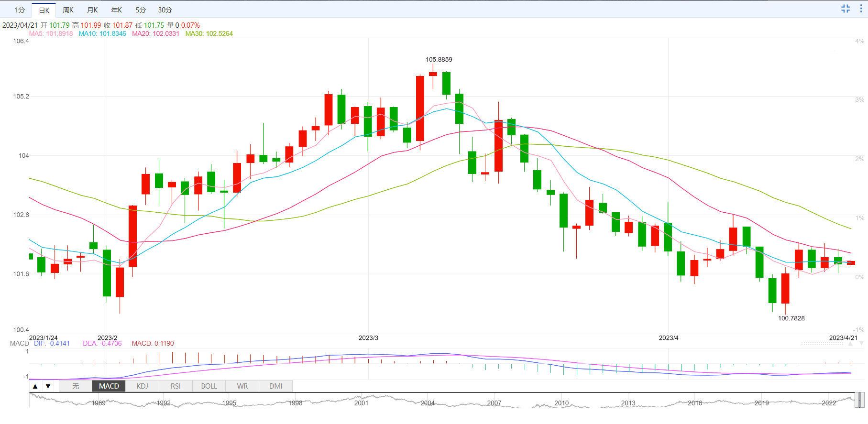The image size is (868, 424).
Task: Click the MA30: 102.5264 legend
Action: click(x=209, y=34)
